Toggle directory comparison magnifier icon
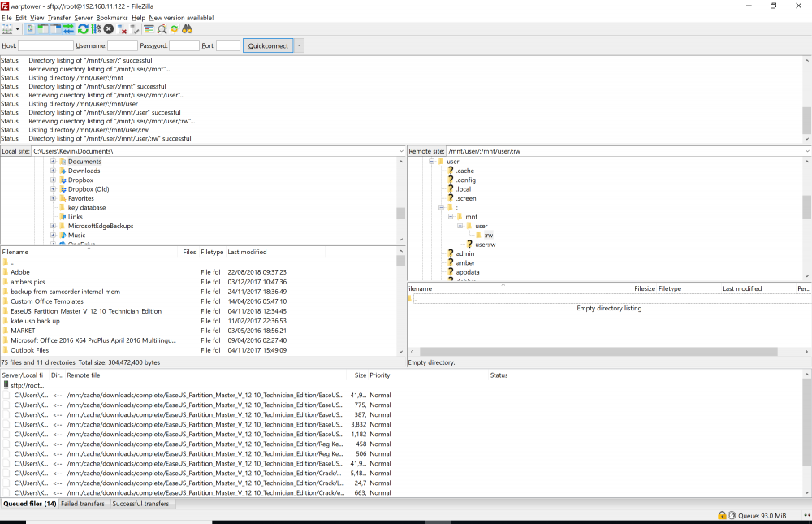 tap(162, 29)
